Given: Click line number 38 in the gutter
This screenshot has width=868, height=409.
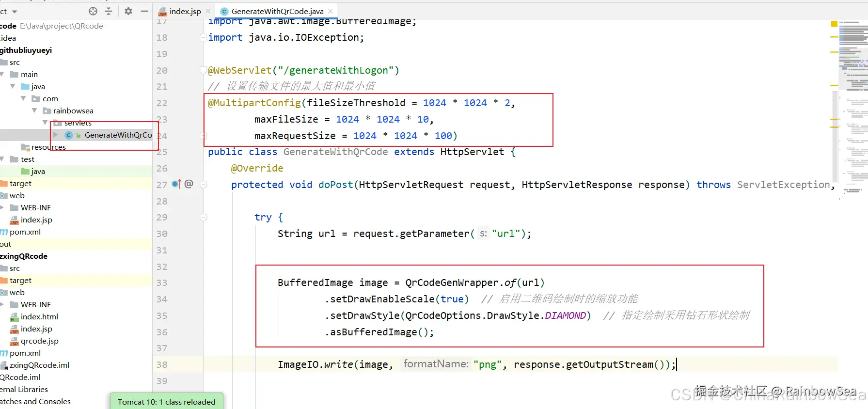Looking at the screenshot, I should pyautogui.click(x=162, y=364).
